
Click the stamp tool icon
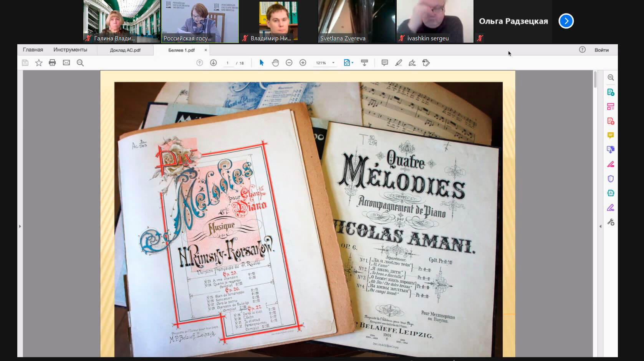[x=426, y=63]
